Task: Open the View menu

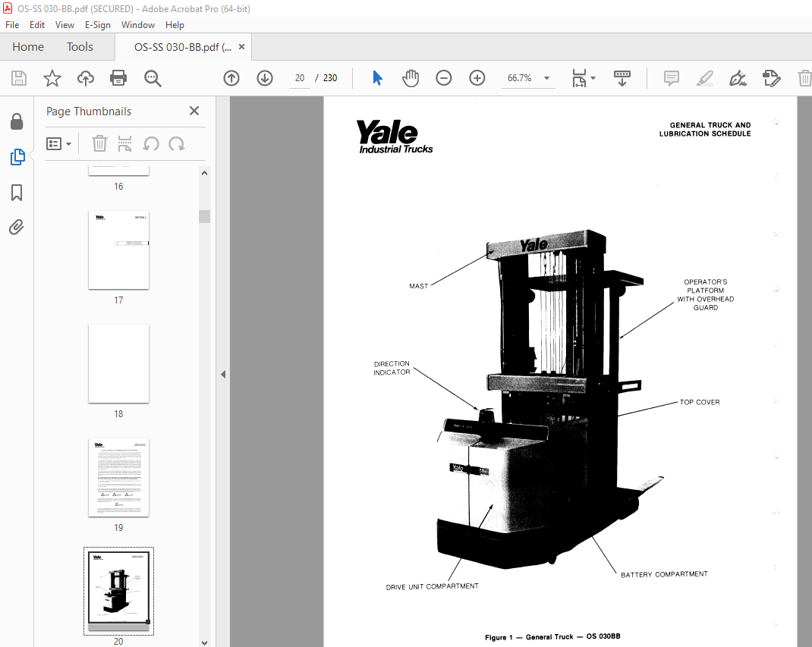Action: (x=65, y=25)
